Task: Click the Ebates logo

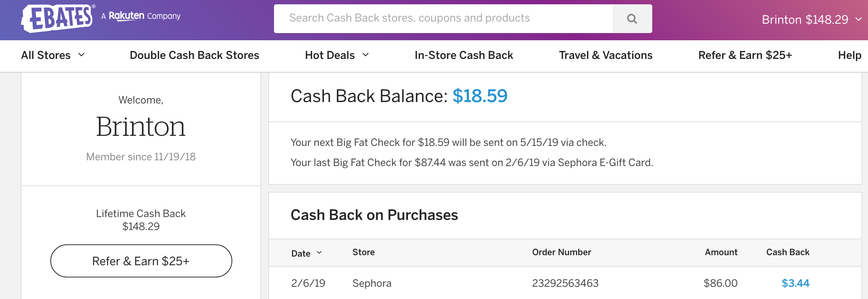Action: 58,18
